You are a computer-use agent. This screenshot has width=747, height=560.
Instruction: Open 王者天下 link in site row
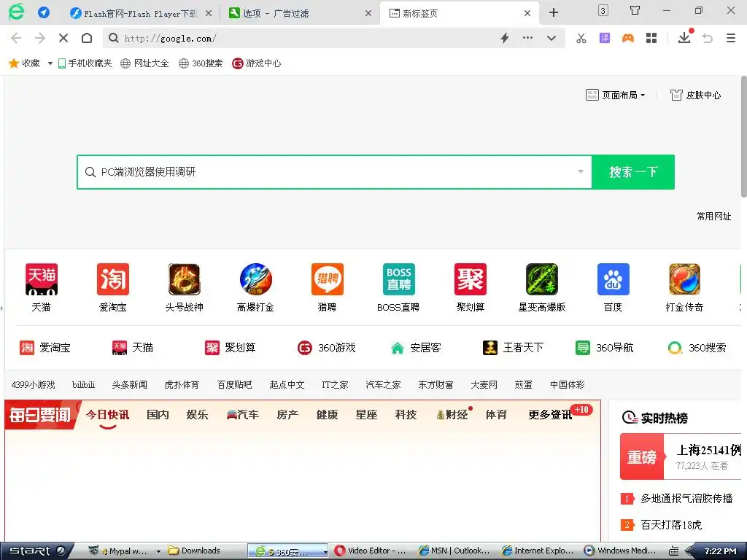tap(513, 348)
